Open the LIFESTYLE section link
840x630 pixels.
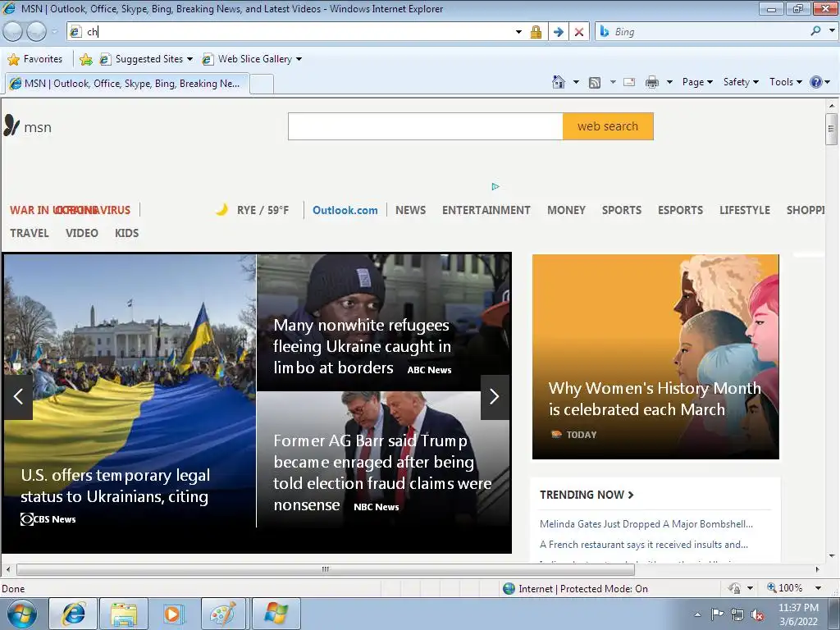coord(745,210)
